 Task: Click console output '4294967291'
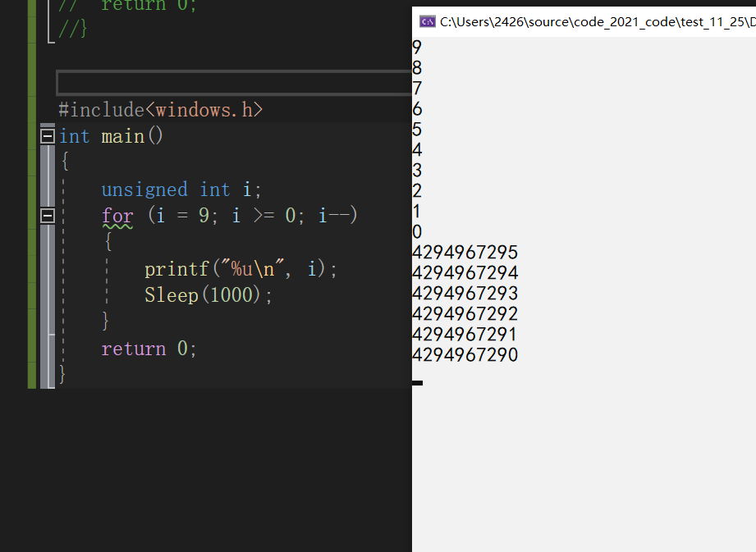[x=465, y=335]
